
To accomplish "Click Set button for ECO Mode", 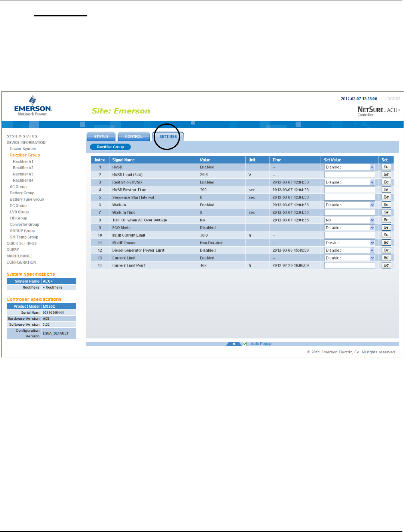I will pos(386,228).
